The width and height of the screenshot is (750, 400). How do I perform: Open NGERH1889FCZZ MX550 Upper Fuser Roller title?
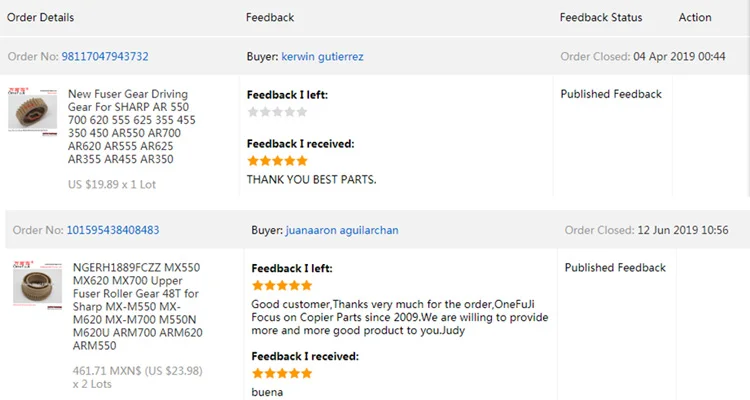point(138,306)
